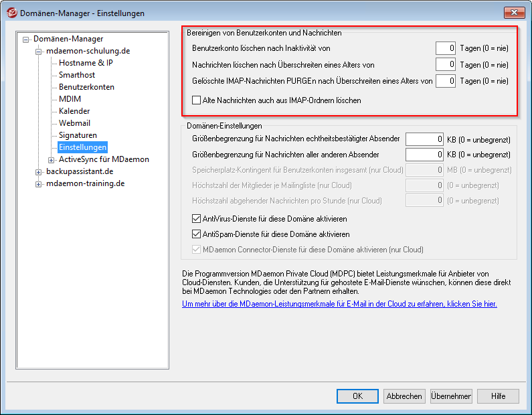Image resolution: width=532 pixels, height=415 pixels.
Task: Go to the Signaturen page
Action: click(x=78, y=135)
